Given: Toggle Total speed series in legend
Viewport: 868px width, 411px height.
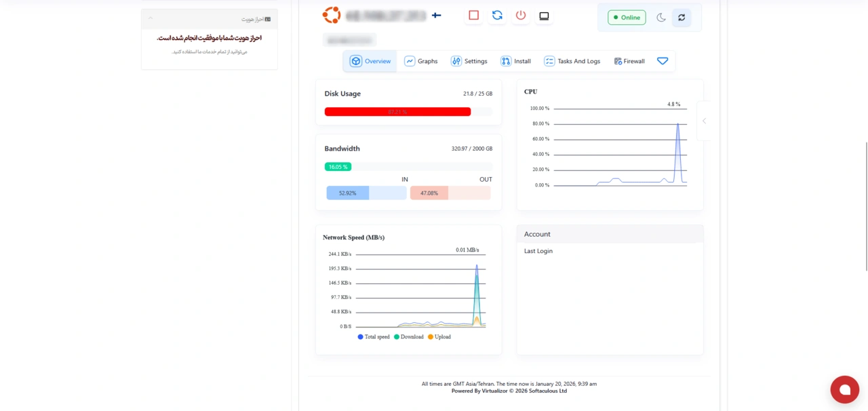Looking at the screenshot, I should 374,337.
